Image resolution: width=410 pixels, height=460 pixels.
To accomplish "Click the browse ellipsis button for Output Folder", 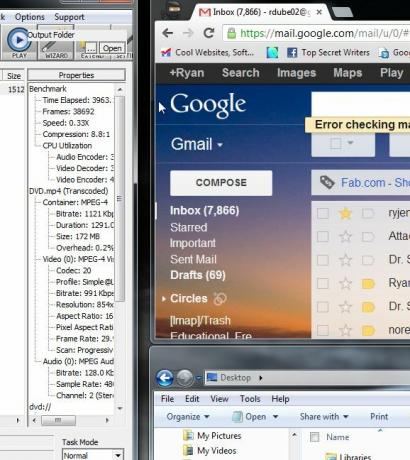I will (91, 48).
